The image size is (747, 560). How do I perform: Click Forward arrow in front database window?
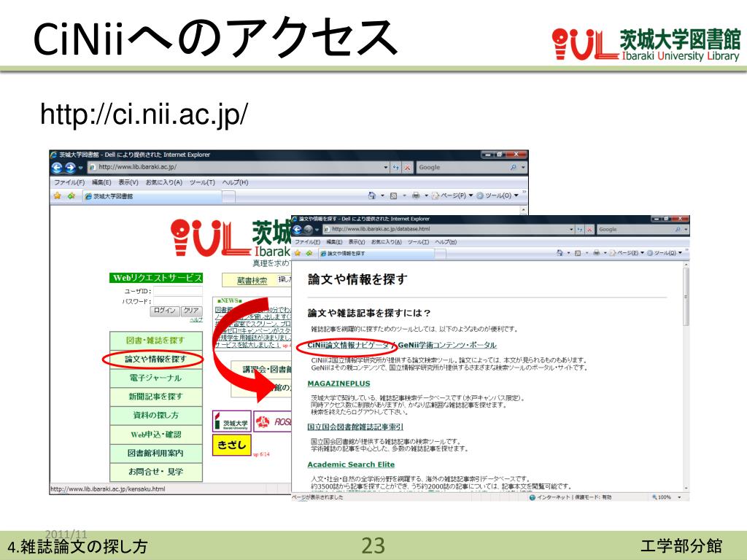[x=309, y=230]
